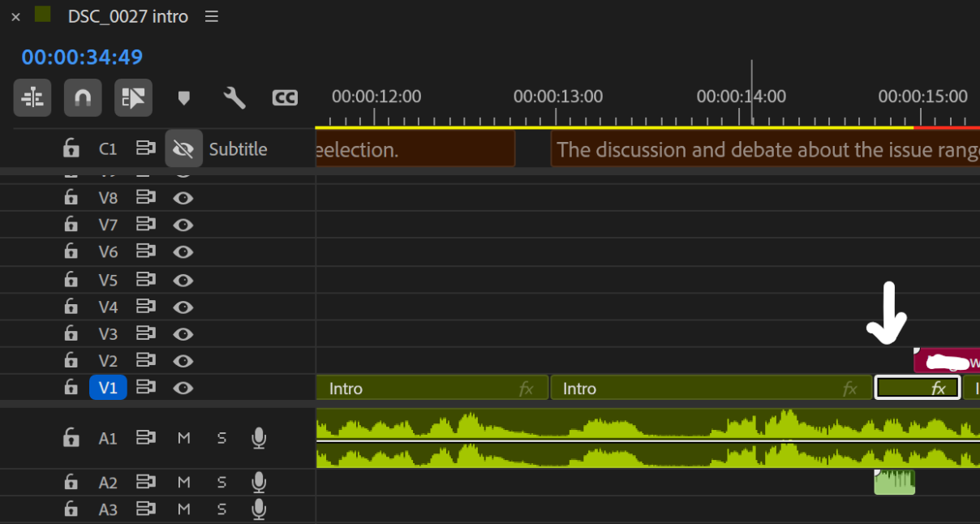This screenshot has width=980, height=524.
Task: Add a marker with the marker icon
Action: point(183,97)
